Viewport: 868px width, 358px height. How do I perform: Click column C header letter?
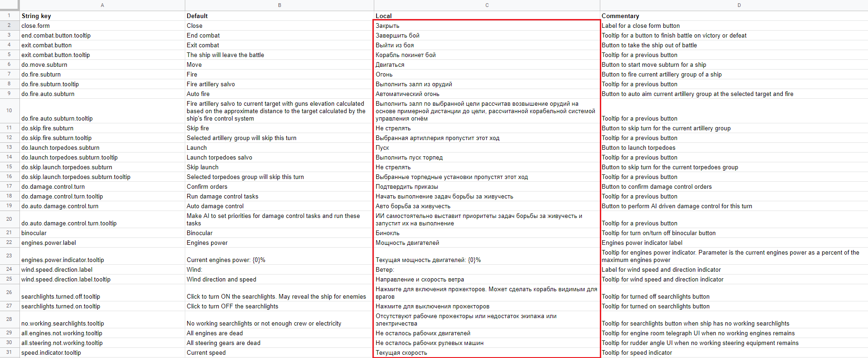(x=487, y=5)
